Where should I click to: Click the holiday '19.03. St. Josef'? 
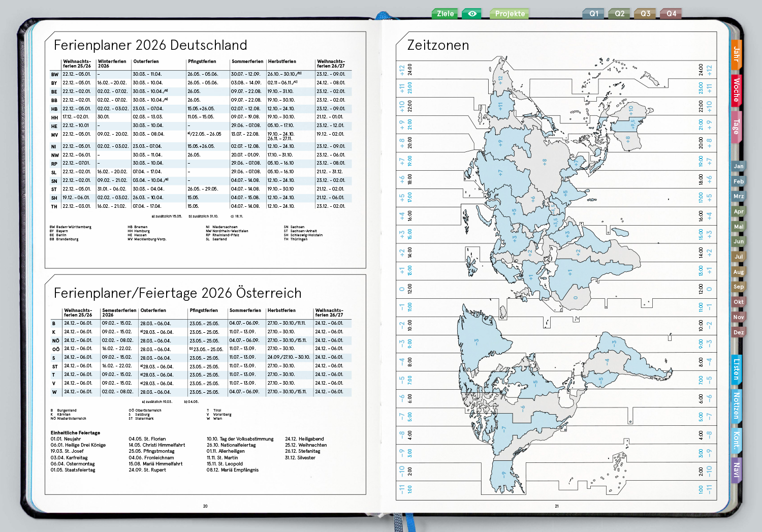(67, 451)
